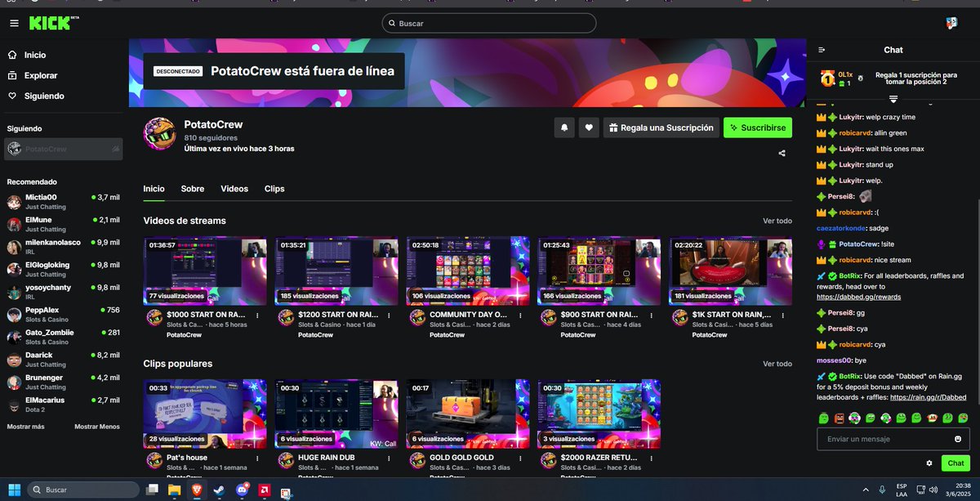Open the Inicio tab on channel
Image resolution: width=980 pixels, height=501 pixels.
click(x=154, y=189)
